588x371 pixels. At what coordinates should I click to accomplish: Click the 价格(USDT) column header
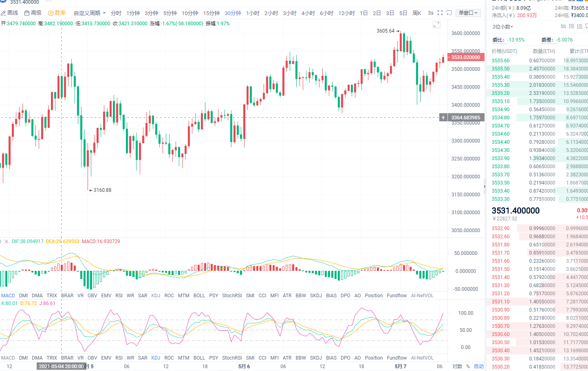point(504,51)
